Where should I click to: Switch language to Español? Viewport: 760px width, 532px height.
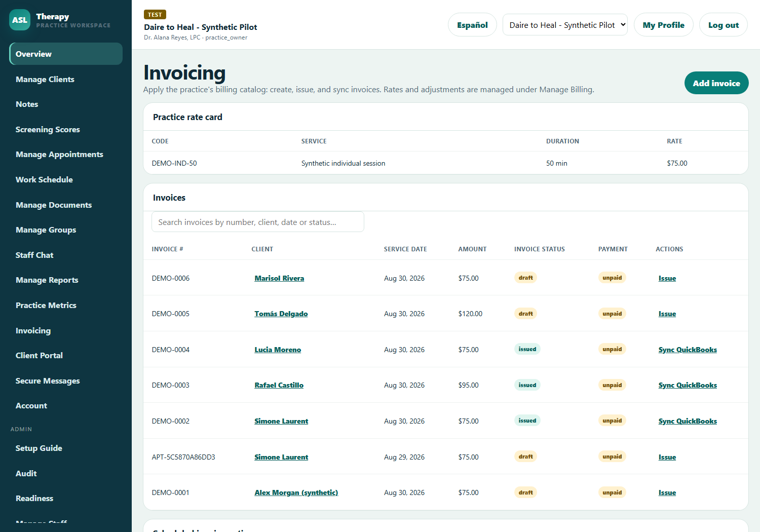[x=472, y=25]
